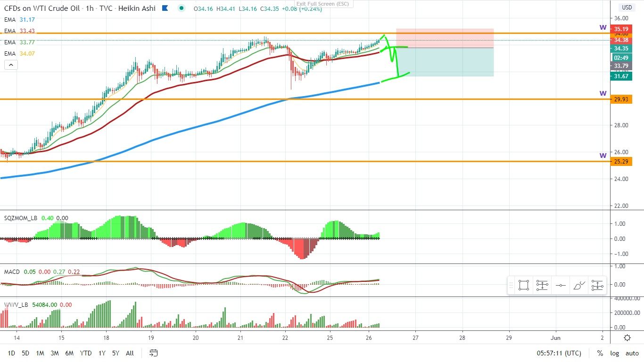Screen dimensions: 644x362
Task: Click the horizontal line tool in floating toolbar
Action: pyautogui.click(x=561, y=285)
